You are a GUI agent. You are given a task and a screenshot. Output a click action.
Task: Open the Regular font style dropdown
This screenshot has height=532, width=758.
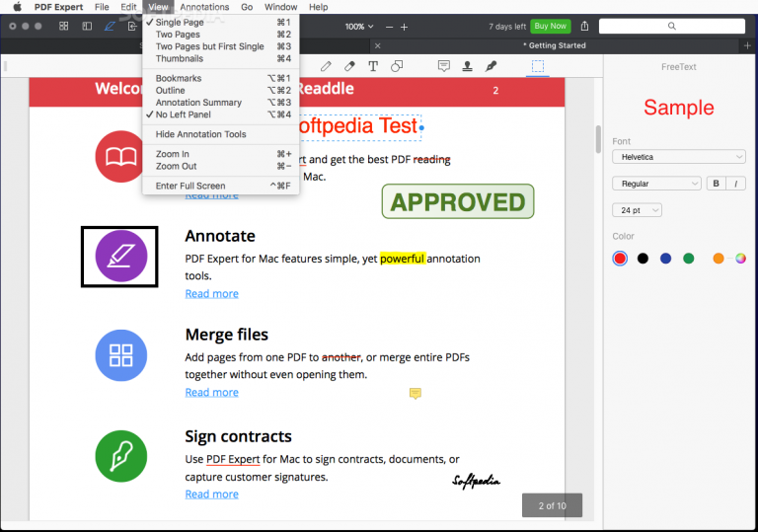pyautogui.click(x=656, y=184)
